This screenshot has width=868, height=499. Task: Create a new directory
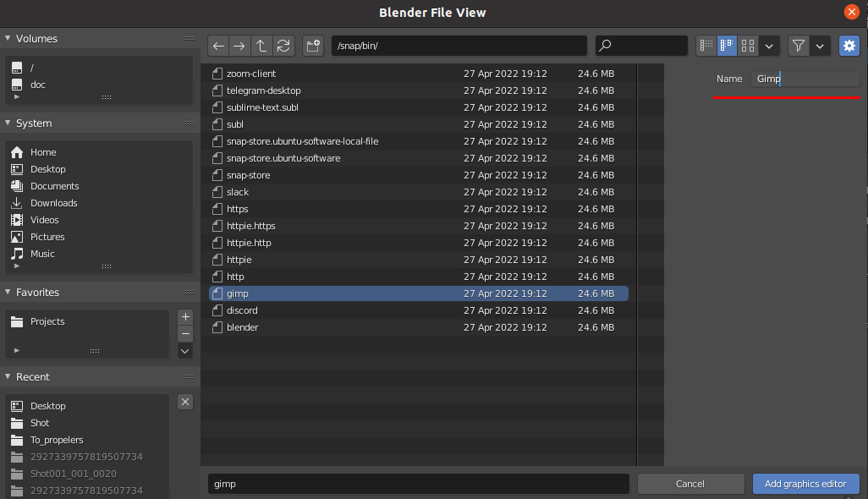[x=313, y=46]
